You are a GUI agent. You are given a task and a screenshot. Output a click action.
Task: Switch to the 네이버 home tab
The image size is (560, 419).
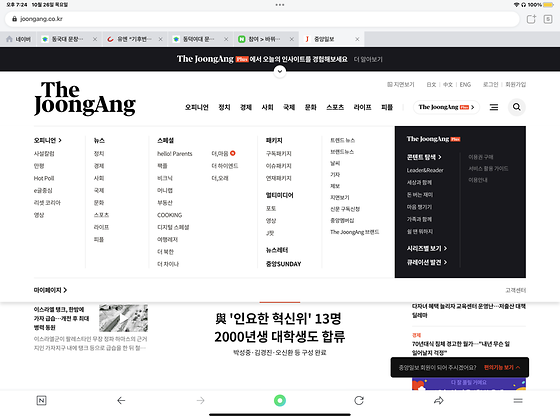click(x=19, y=39)
